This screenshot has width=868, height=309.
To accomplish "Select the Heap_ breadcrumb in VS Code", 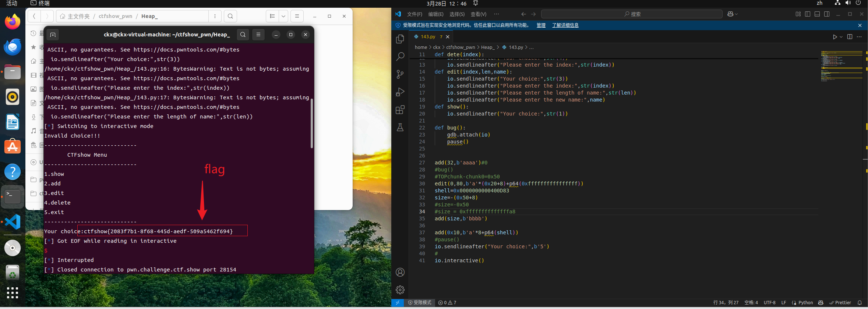I will (488, 47).
